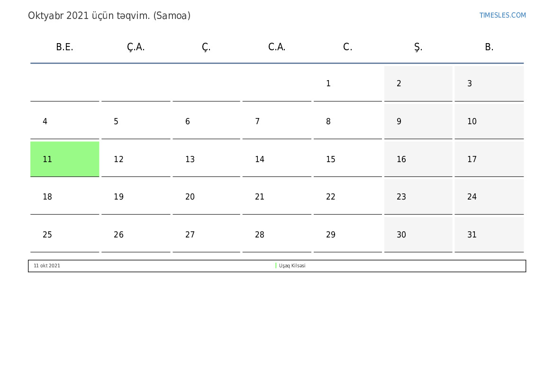Click the green holiday marker bar
The width and height of the screenshot is (554, 392).
[276, 266]
